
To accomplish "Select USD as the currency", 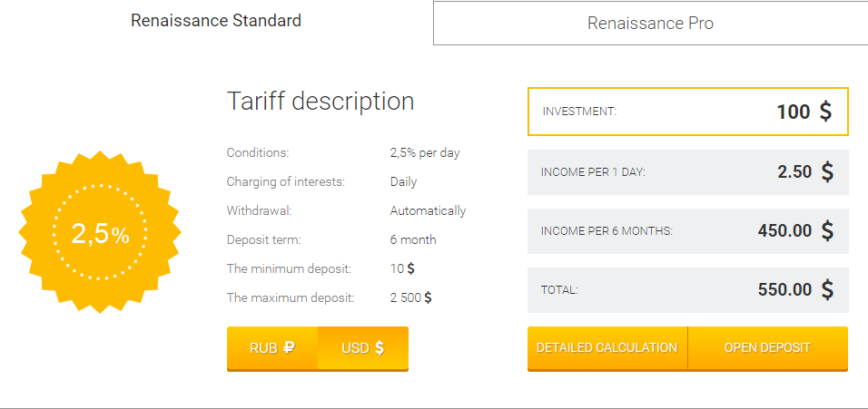I will (x=363, y=347).
